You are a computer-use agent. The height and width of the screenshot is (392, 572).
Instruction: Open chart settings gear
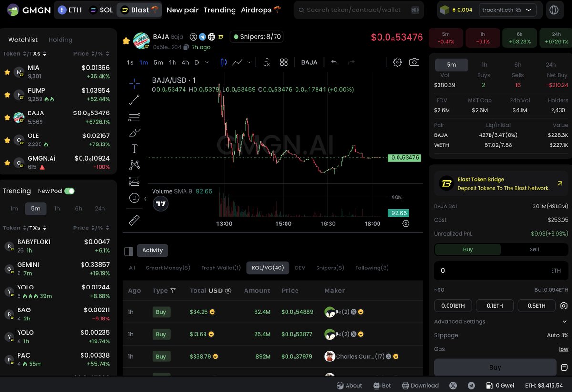[397, 62]
